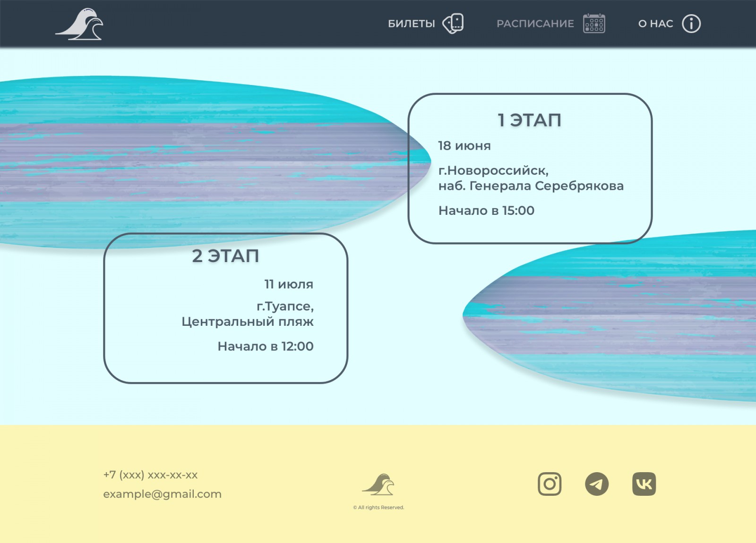Click the All rights Reserved notice
Viewport: 756px width, 543px height.
click(378, 508)
